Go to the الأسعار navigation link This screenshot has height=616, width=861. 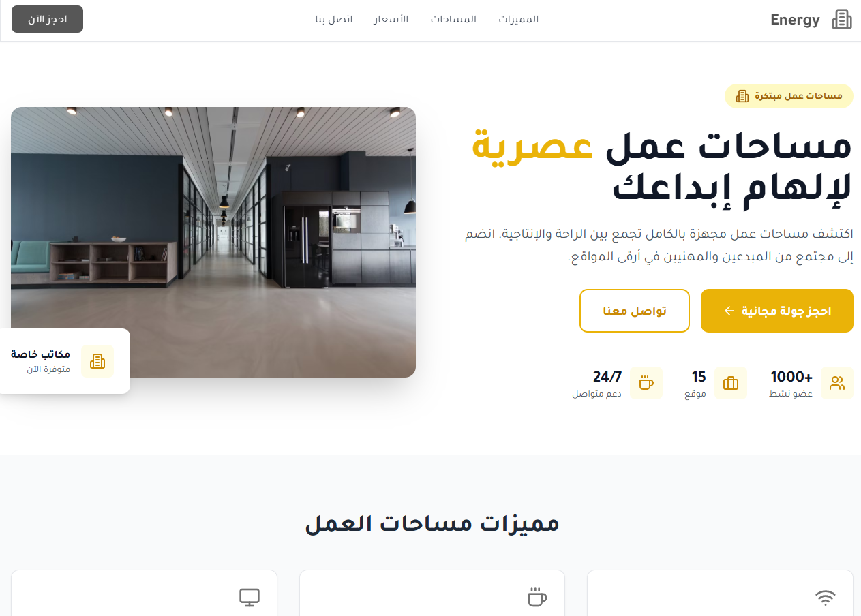[x=391, y=19]
